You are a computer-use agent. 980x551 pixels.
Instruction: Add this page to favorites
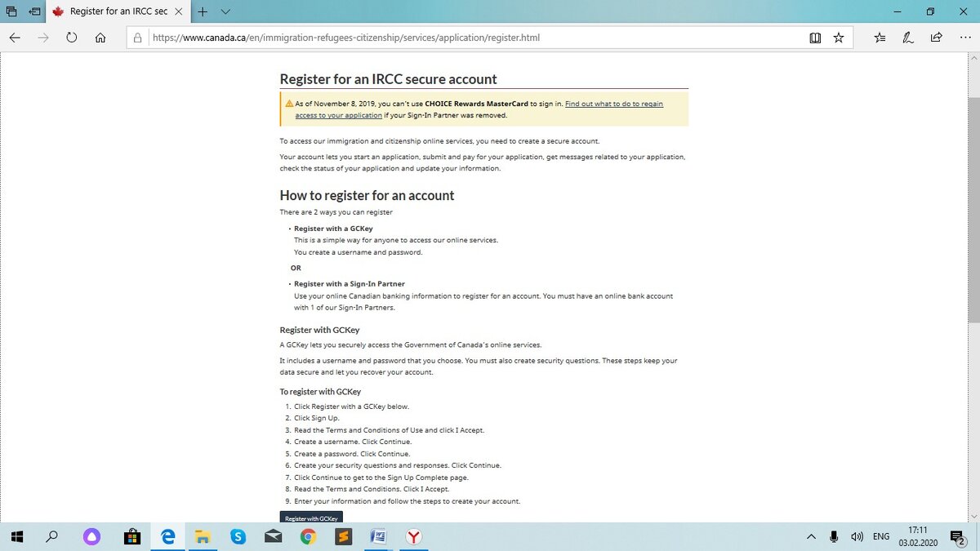tap(839, 38)
